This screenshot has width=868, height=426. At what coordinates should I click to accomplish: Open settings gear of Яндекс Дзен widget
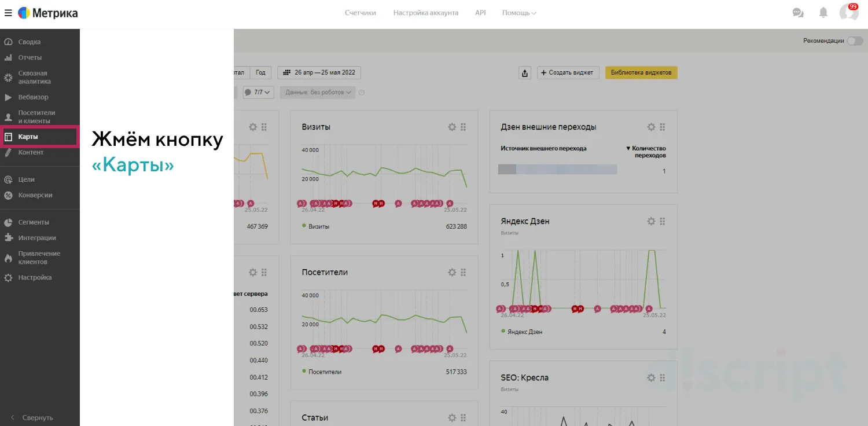pos(651,221)
